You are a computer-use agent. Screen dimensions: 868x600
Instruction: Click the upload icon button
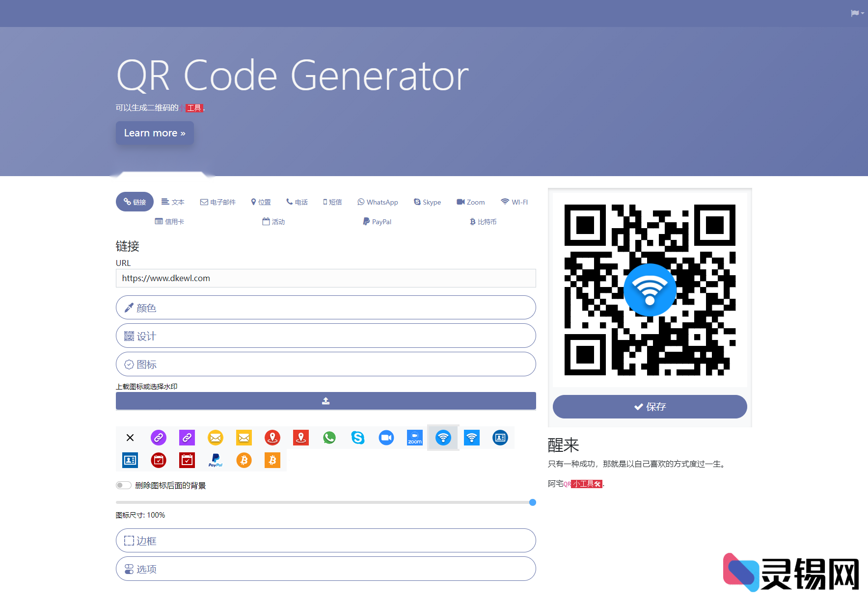pyautogui.click(x=325, y=401)
